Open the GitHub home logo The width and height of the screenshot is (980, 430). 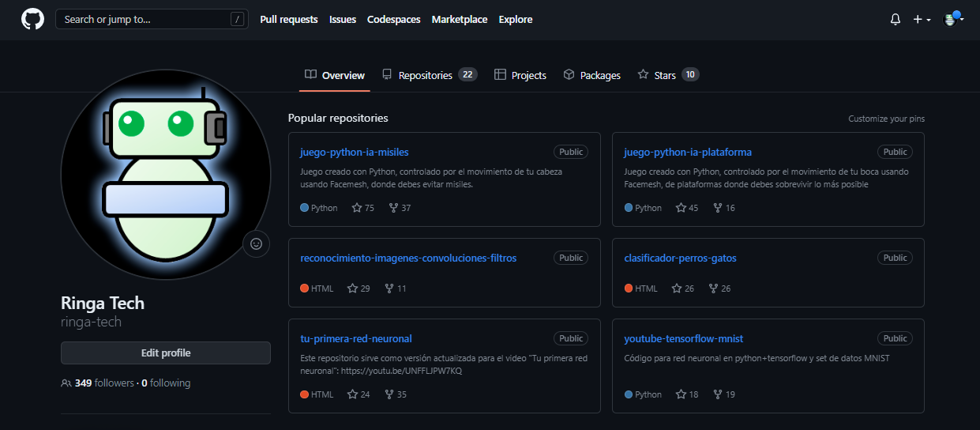[32, 19]
